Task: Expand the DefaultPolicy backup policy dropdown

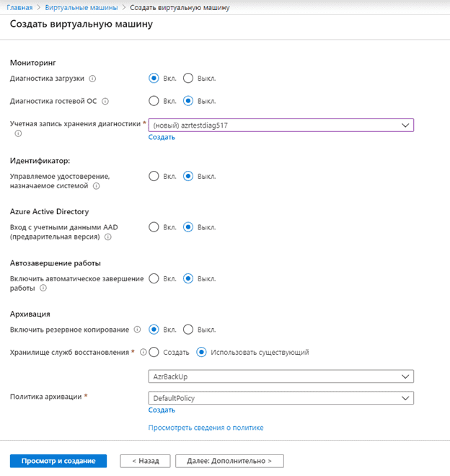Action: [x=281, y=398]
